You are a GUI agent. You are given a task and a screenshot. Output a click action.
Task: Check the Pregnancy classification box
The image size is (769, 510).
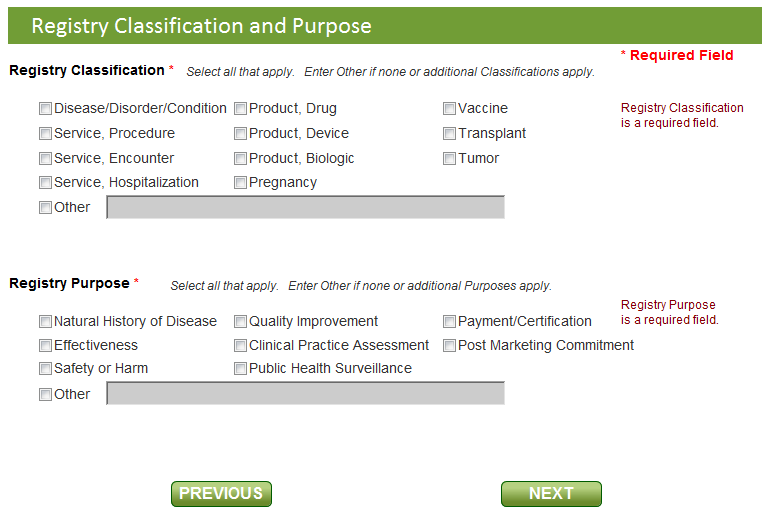click(240, 183)
